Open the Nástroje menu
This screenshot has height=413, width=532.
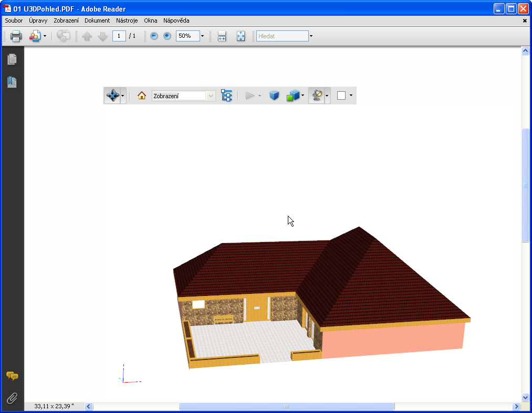[127, 20]
